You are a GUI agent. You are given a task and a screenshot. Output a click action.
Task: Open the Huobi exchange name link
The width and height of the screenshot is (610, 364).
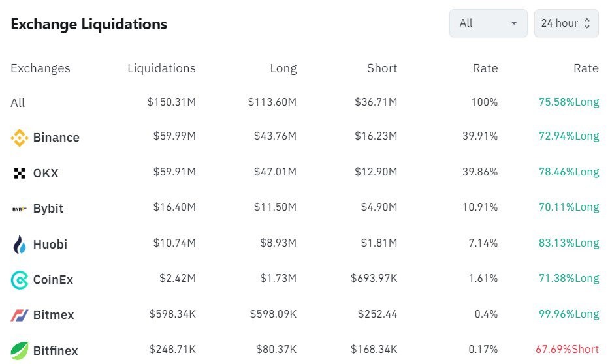50,245
